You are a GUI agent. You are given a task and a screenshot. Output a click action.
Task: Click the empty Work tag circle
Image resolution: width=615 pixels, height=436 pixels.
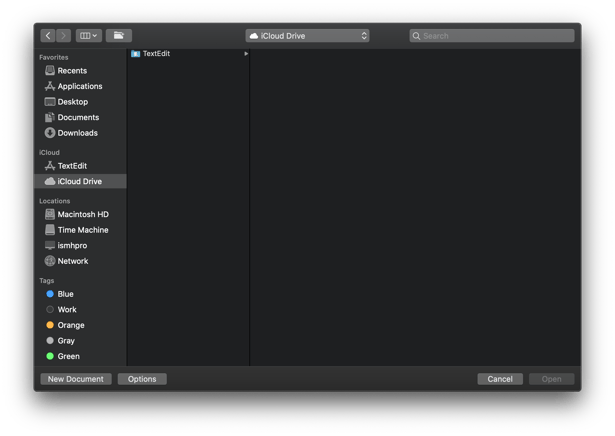coord(50,309)
